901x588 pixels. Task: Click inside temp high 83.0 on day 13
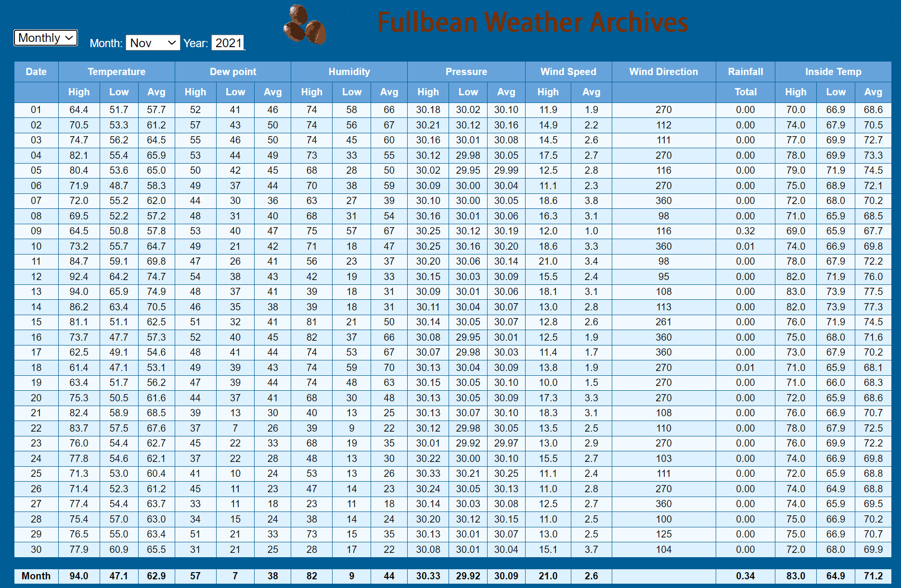pos(796,292)
